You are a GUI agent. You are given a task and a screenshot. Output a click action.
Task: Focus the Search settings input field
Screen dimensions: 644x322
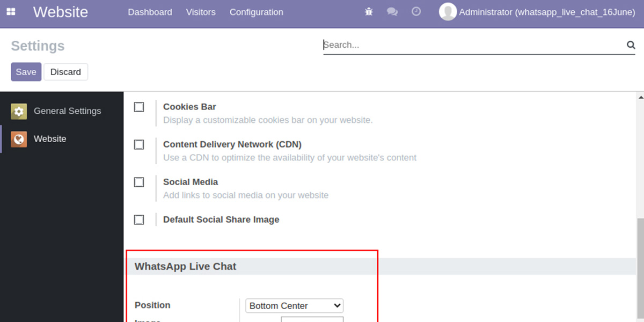coord(472,45)
